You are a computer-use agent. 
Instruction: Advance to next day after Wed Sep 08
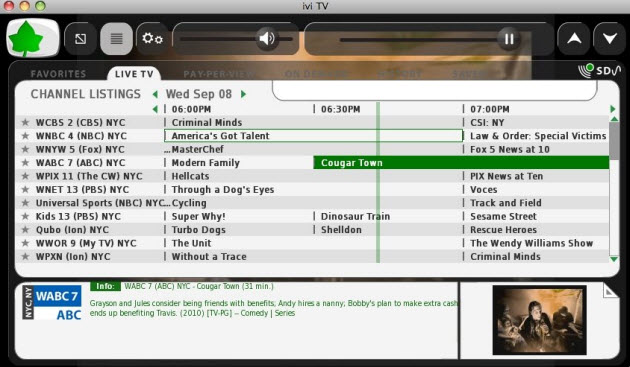[x=243, y=94]
